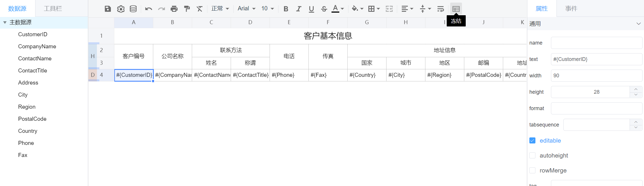Switch to the 事件 tab
This screenshot has height=186, width=644.
pos(571,9)
